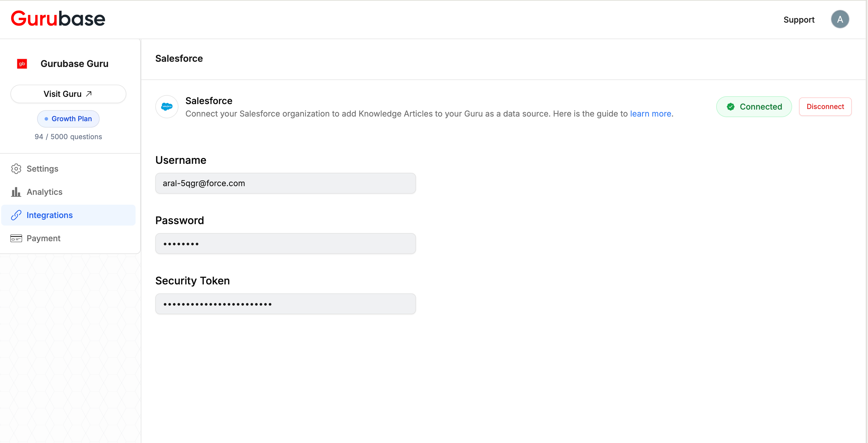868x443 pixels.
Task: Follow the learn more link
Action: 650,114
